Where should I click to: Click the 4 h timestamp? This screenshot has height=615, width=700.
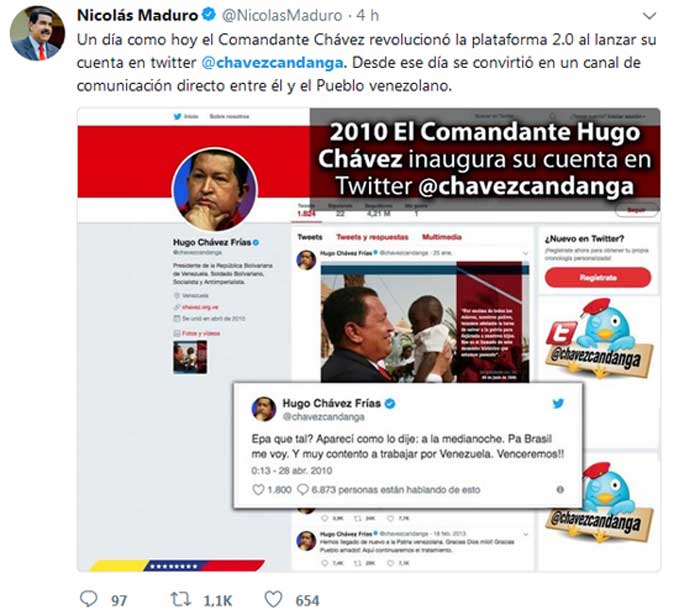pos(368,16)
